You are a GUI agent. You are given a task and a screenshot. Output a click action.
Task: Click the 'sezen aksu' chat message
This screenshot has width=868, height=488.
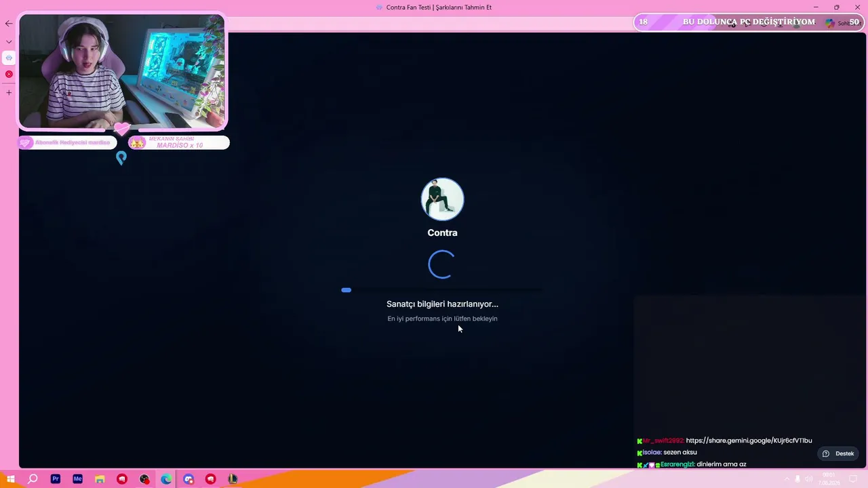[680, 452]
